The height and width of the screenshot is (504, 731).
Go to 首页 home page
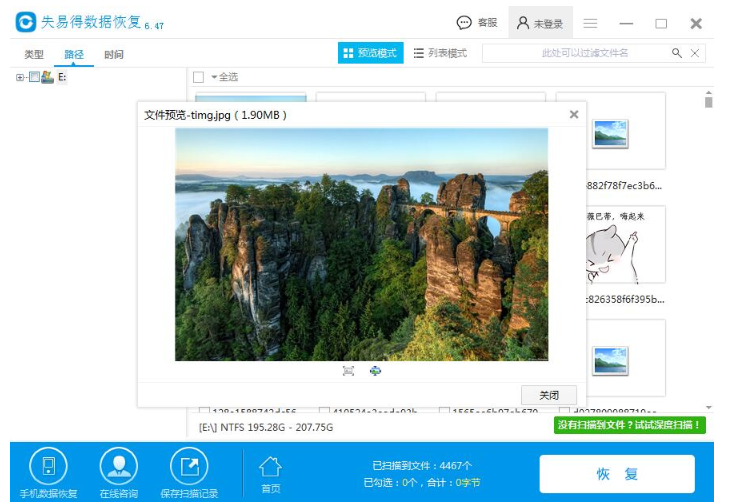(x=270, y=475)
